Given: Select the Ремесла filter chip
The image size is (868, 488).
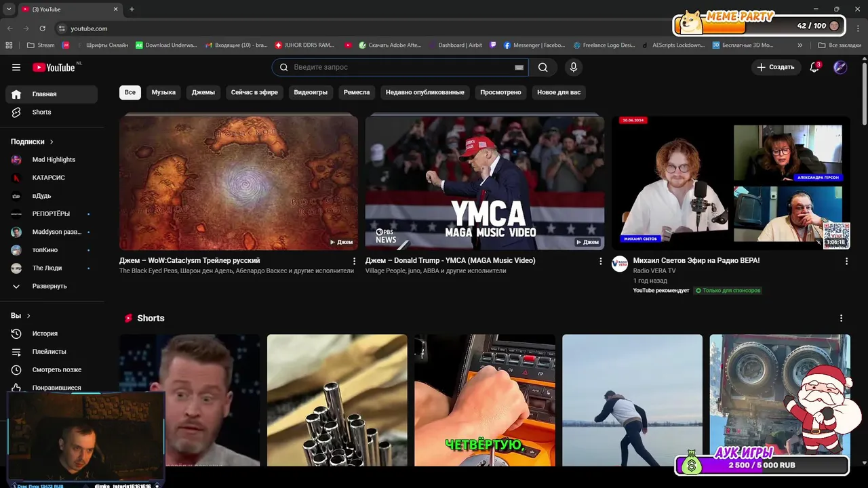Looking at the screenshot, I should 357,92.
